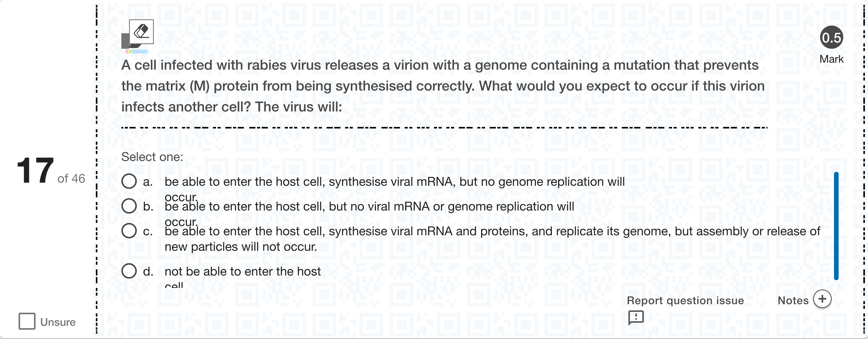This screenshot has width=868, height=339.
Task: Select answer option a radio button
Action: [x=129, y=181]
